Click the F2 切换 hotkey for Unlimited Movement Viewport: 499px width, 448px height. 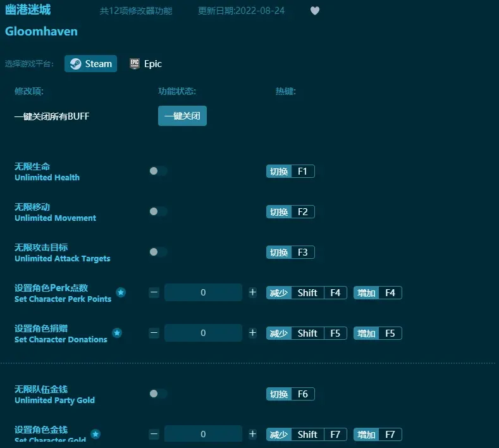[x=290, y=212]
